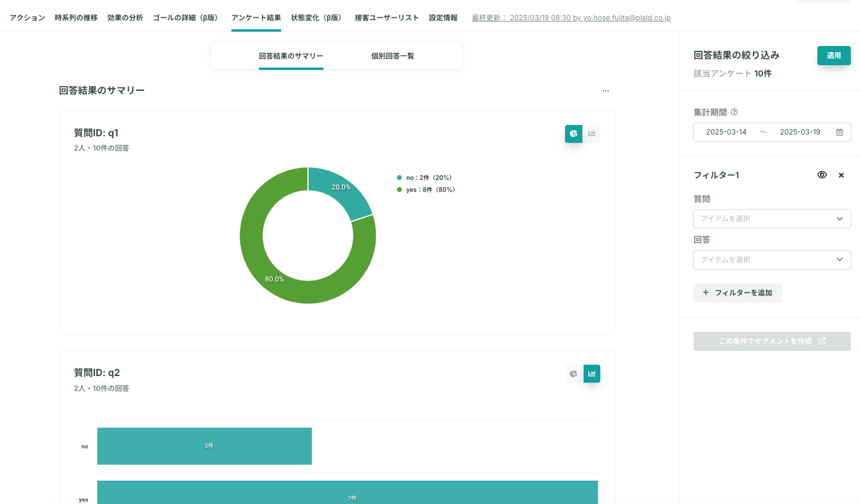The height and width of the screenshot is (504, 861).
Task: Switch q2 chart to bar view
Action: coord(592,374)
